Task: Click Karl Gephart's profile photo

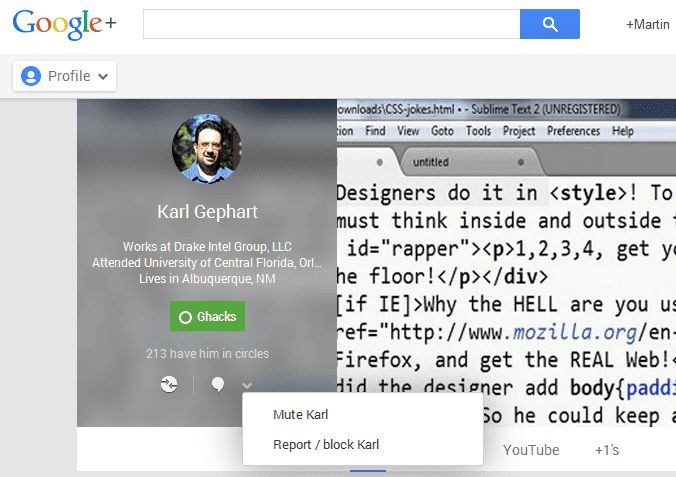Action: click(207, 149)
